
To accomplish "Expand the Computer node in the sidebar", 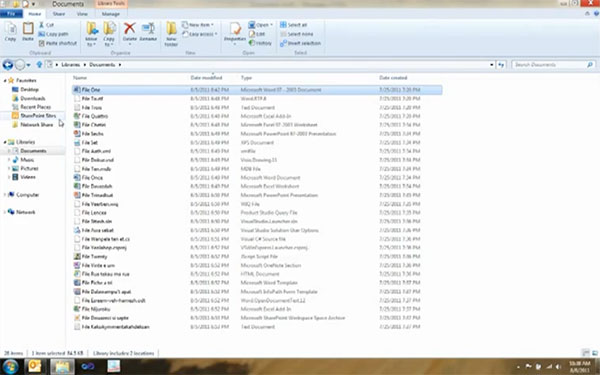I will tap(5, 195).
